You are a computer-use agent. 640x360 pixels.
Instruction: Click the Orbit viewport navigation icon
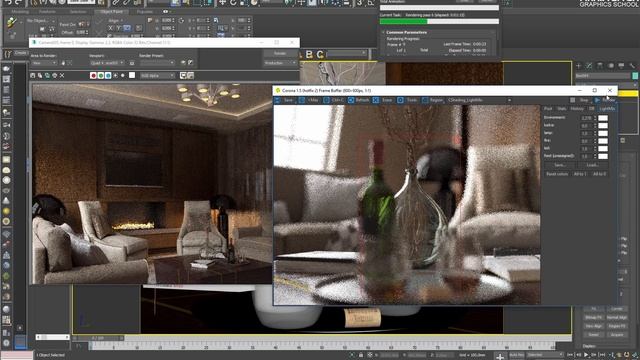[627, 355]
